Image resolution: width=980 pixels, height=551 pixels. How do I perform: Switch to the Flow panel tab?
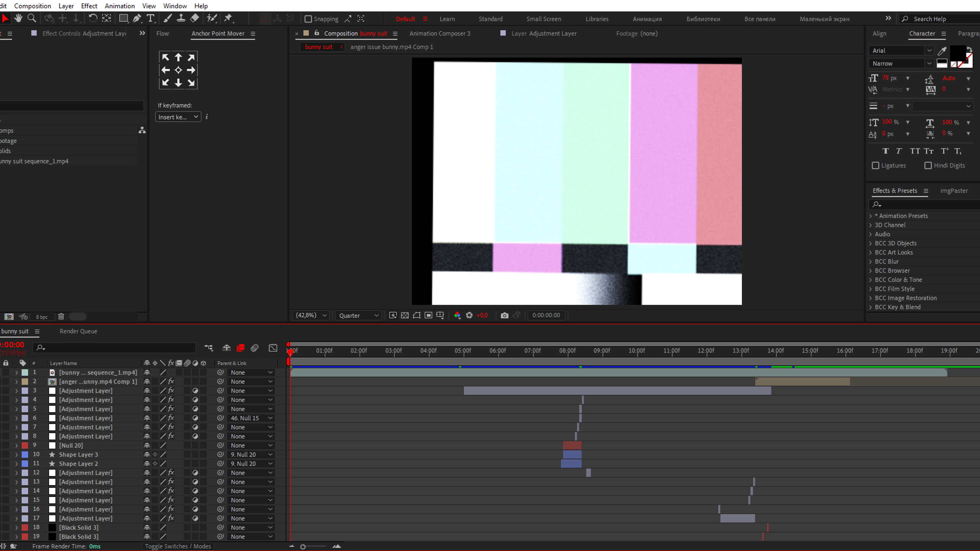162,34
